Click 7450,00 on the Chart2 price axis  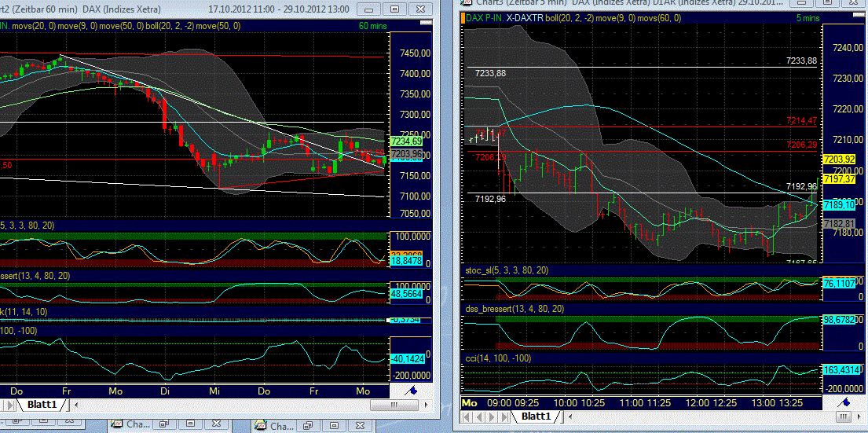416,53
